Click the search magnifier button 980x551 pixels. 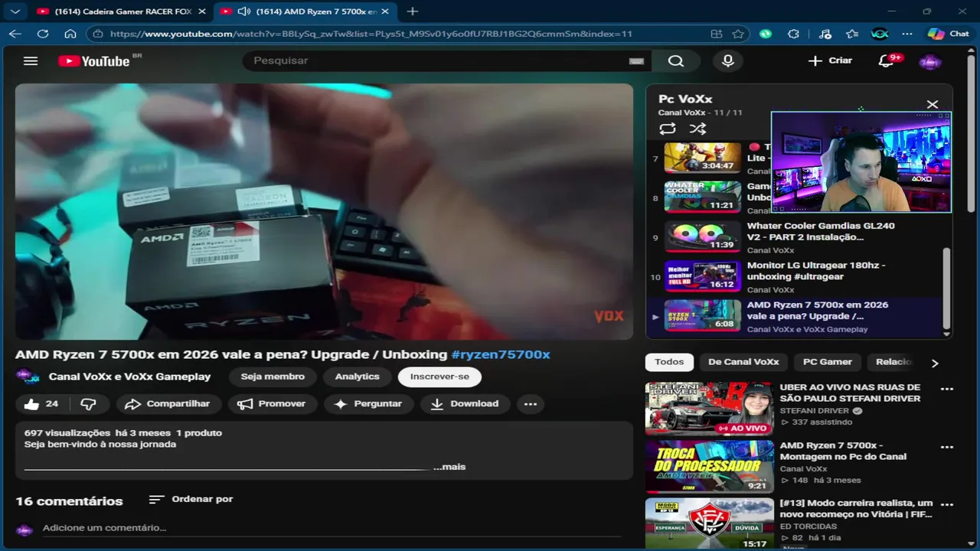coord(675,61)
